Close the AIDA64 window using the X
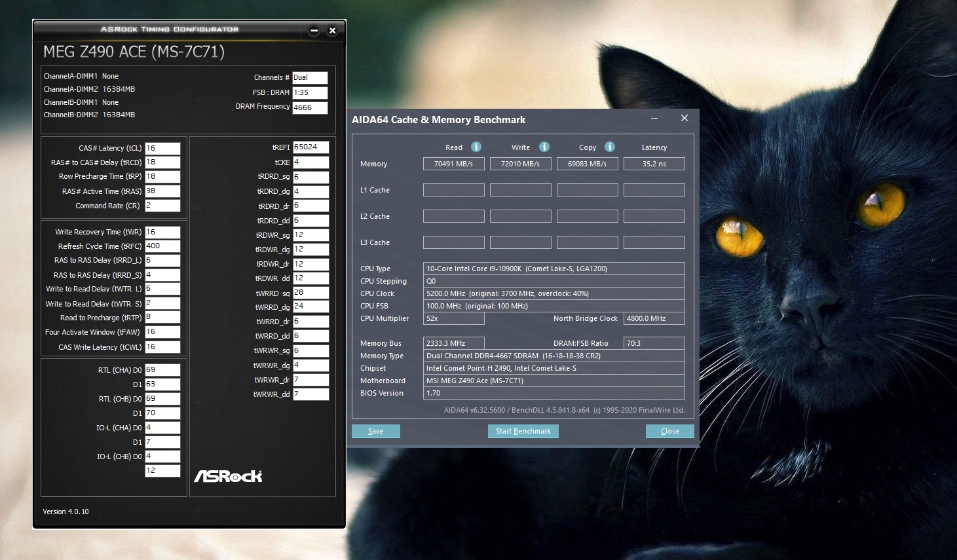Screen dimensions: 957x560 click(685, 118)
